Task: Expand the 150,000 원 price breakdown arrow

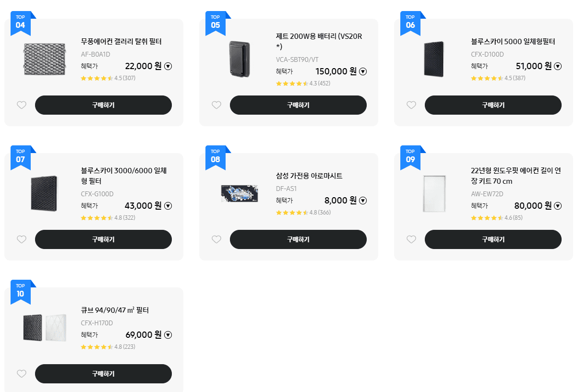Action: pyautogui.click(x=363, y=71)
